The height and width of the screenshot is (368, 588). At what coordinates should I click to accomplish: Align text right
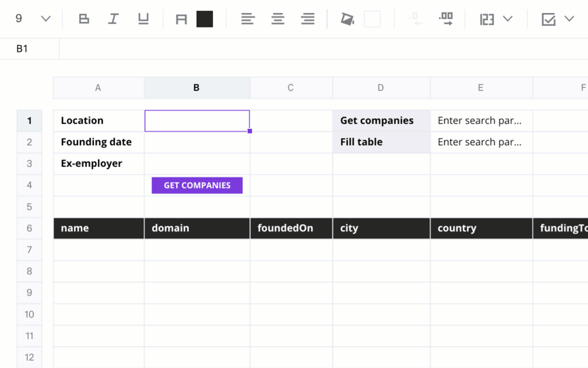click(308, 19)
